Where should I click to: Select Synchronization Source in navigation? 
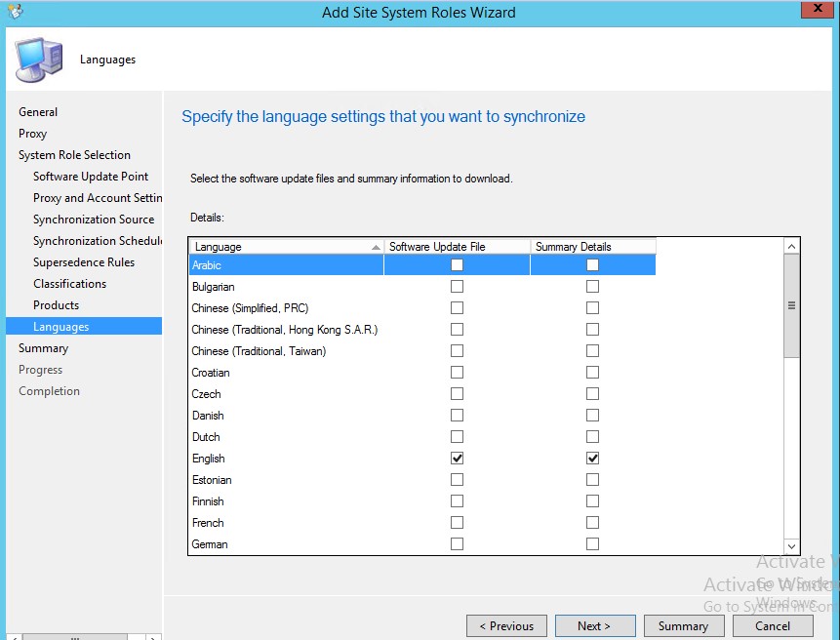coord(94,220)
